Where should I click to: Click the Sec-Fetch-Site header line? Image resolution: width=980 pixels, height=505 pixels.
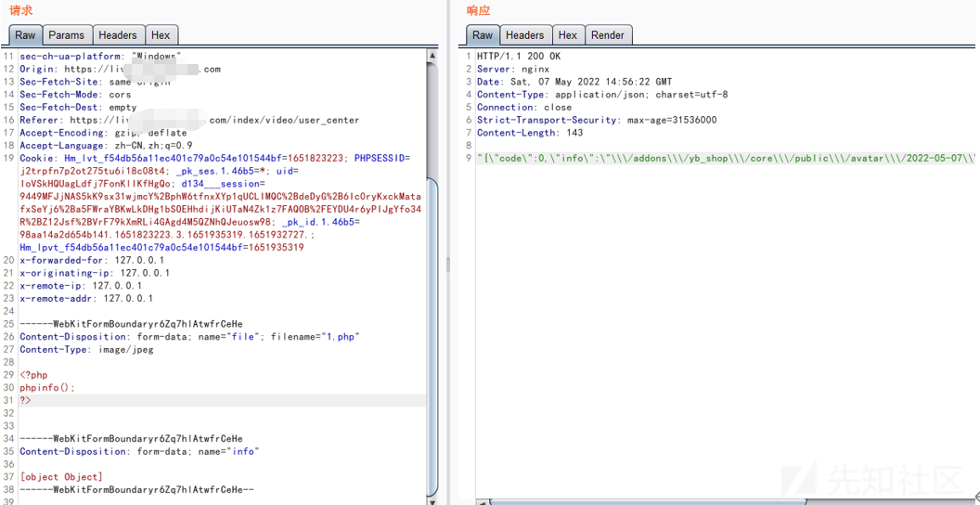tap(95, 82)
